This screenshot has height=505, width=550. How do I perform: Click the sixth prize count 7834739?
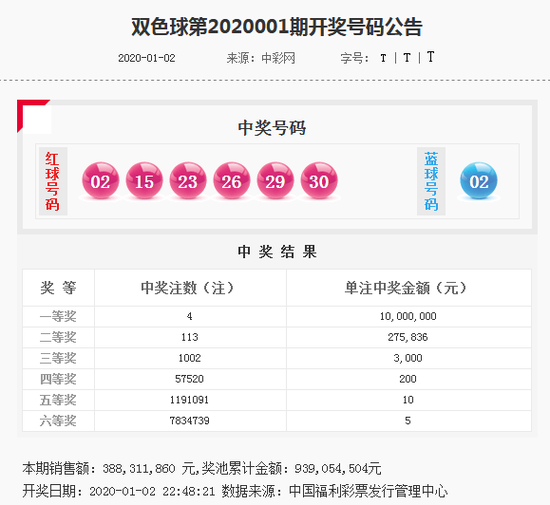(x=189, y=420)
